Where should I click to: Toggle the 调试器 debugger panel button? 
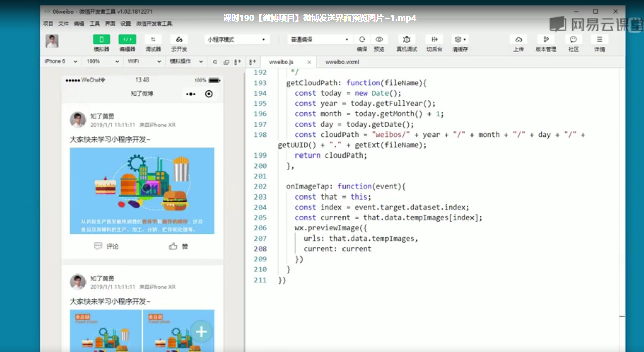click(x=153, y=40)
